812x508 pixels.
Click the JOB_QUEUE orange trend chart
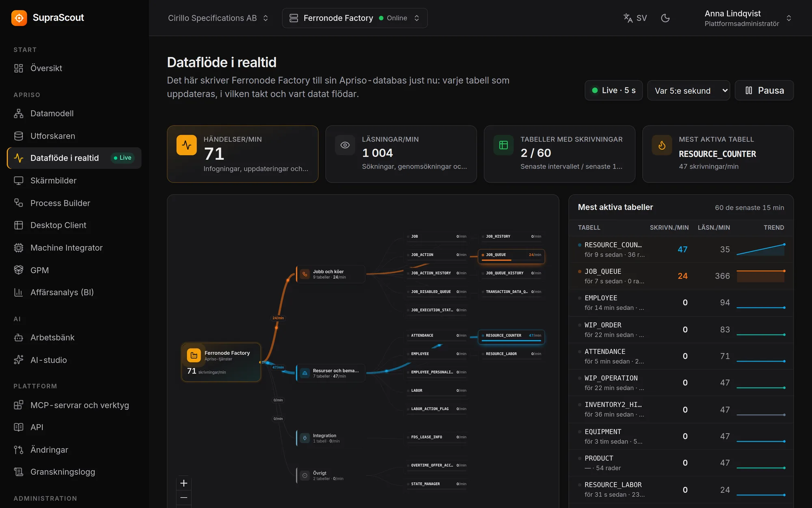[x=760, y=276]
